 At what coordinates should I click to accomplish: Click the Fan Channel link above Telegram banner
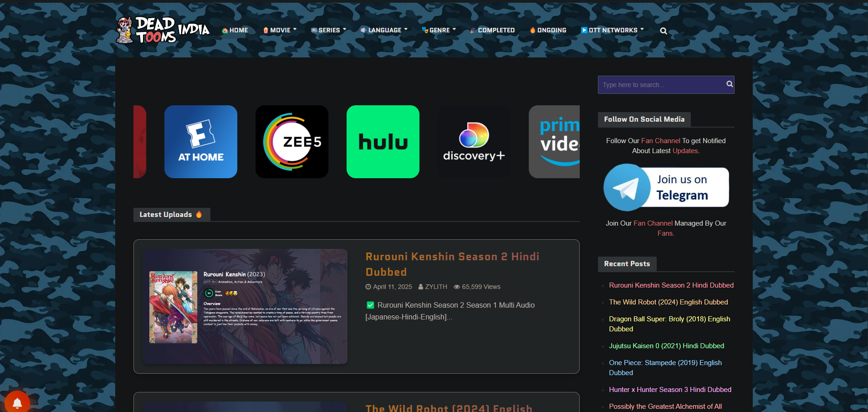pos(660,141)
